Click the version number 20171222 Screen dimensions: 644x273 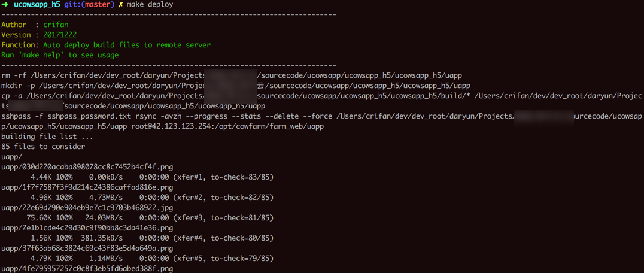click(60, 35)
